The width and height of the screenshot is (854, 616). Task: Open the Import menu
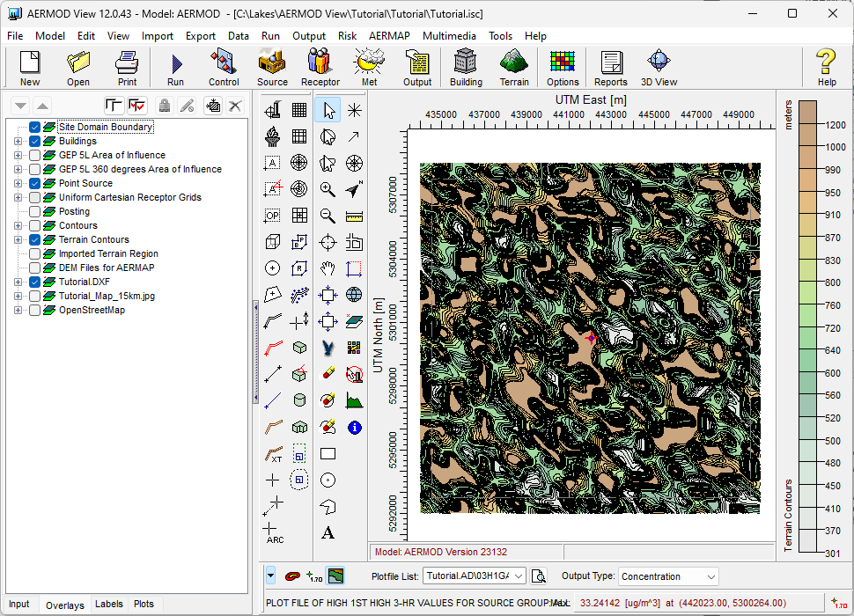coord(158,36)
